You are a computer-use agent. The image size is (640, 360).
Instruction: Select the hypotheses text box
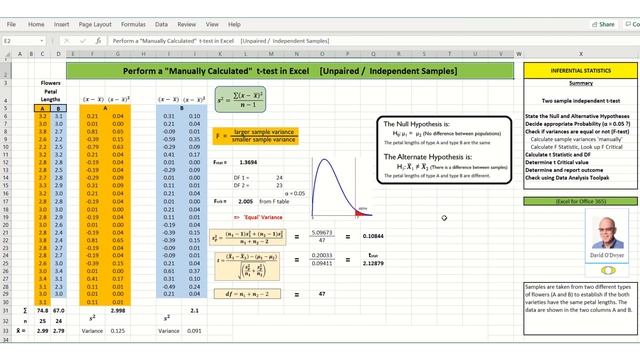444,150
